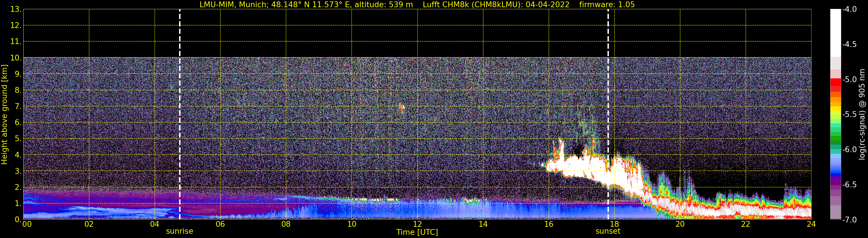The height and width of the screenshot is (238, 868).
Task: Click the height axis tick label '11.'
Action: click(16, 42)
